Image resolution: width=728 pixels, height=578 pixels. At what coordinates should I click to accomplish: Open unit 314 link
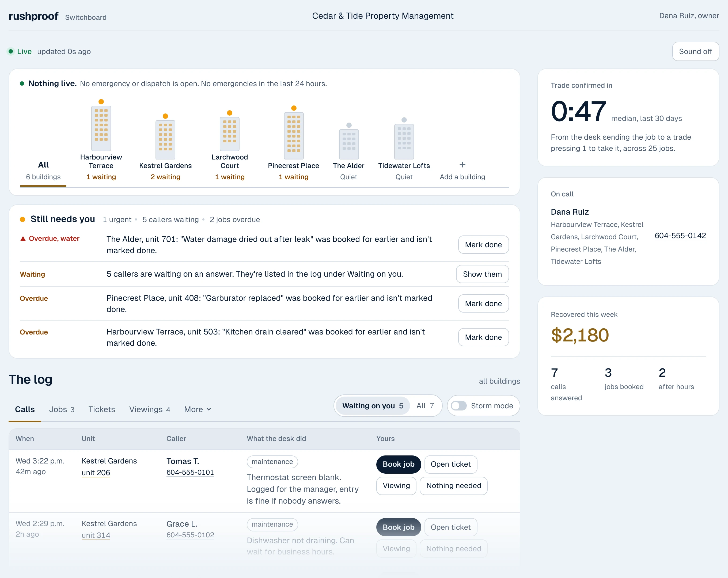click(x=96, y=535)
